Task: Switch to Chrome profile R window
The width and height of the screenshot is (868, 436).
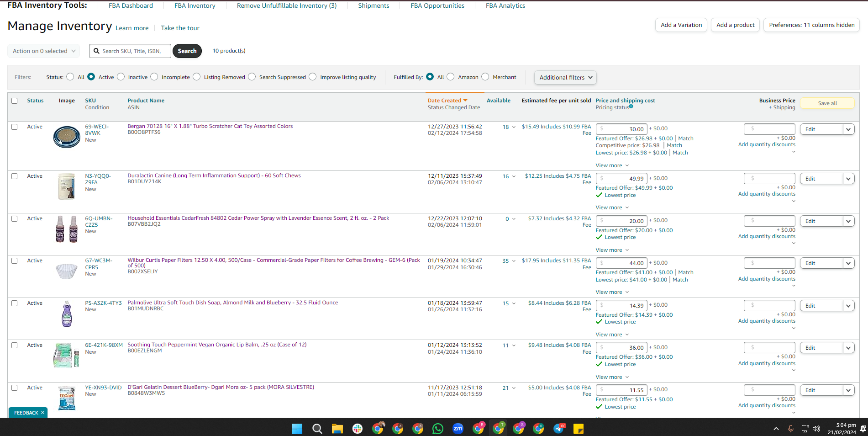Action: pyautogui.click(x=478, y=428)
